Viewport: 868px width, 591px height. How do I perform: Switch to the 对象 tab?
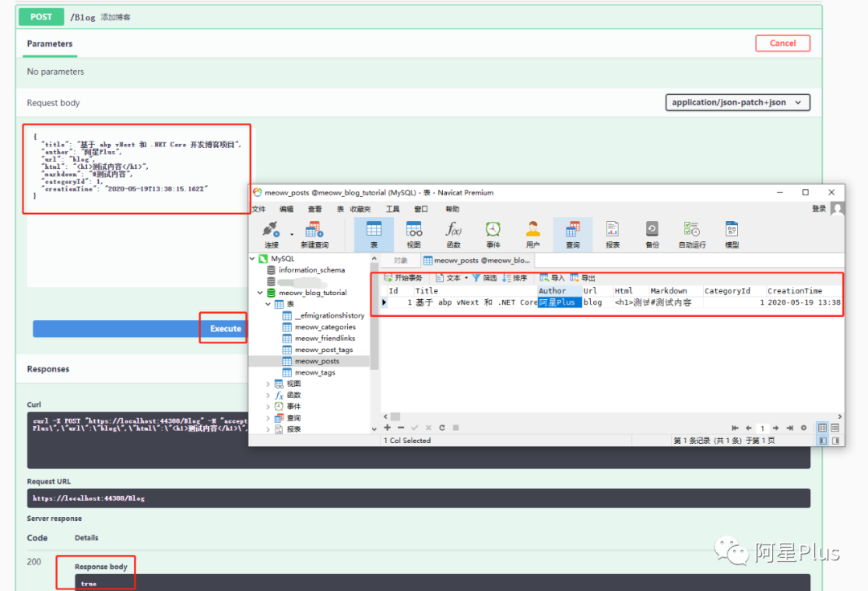click(400, 261)
